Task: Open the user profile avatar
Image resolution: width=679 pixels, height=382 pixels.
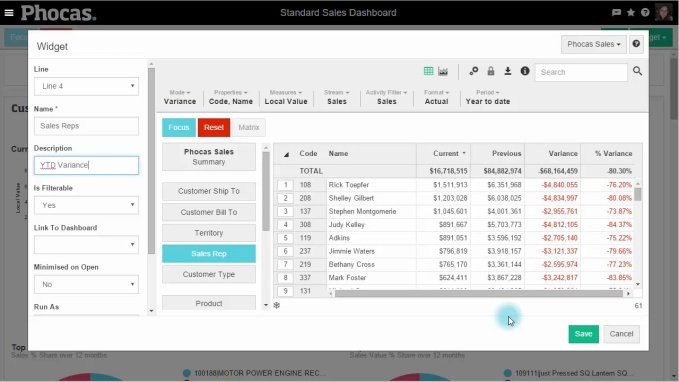Action: point(663,13)
